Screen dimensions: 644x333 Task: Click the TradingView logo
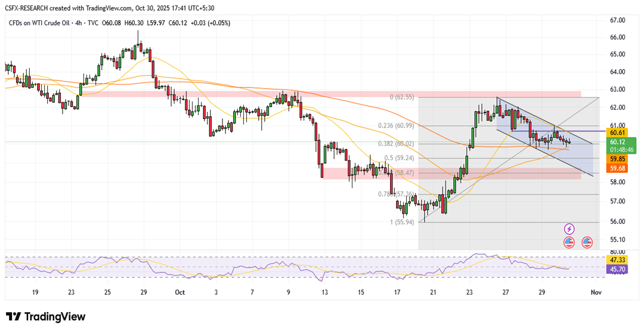click(x=46, y=317)
